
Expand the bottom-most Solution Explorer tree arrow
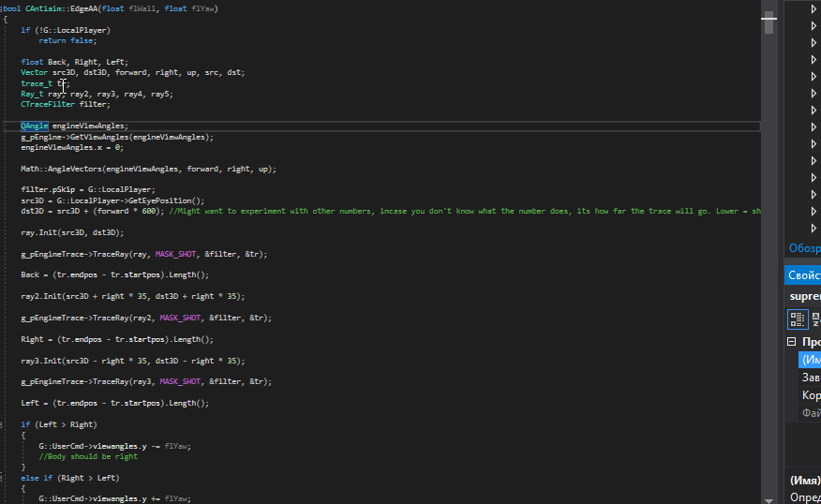coord(814,228)
